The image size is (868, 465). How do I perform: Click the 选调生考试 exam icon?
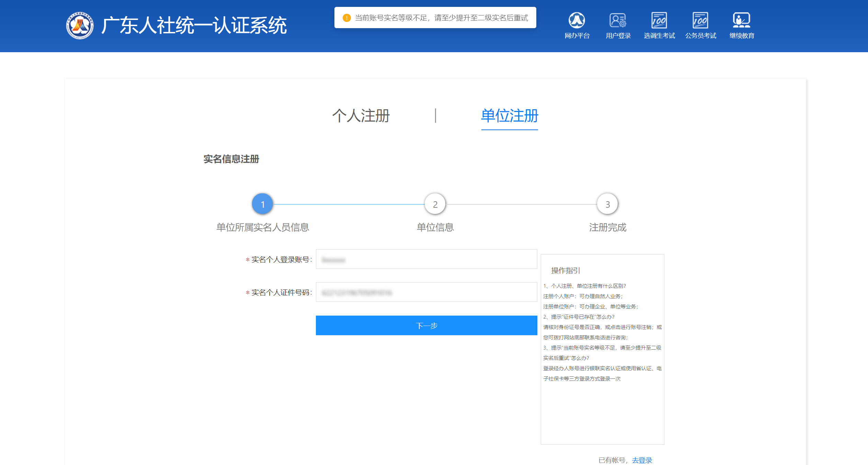[659, 21]
